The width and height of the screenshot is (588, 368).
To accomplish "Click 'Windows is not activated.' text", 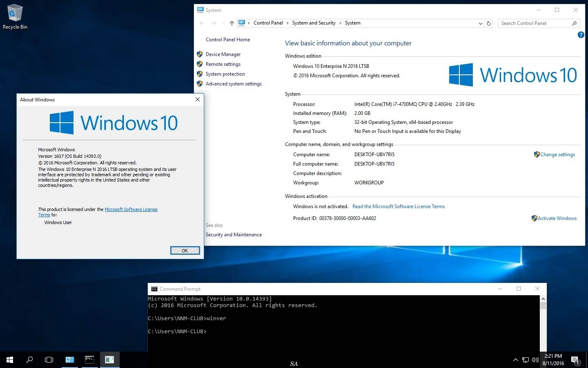I will [321, 206].
